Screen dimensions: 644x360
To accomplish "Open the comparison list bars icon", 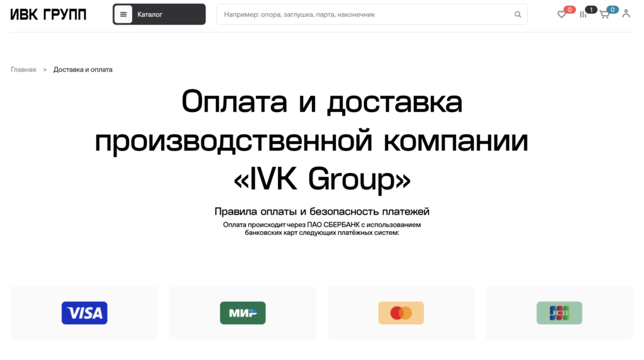I will 583,14.
